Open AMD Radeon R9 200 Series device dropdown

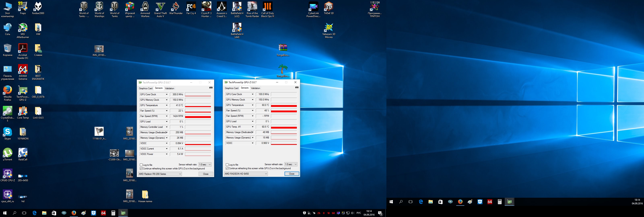click(x=160, y=174)
